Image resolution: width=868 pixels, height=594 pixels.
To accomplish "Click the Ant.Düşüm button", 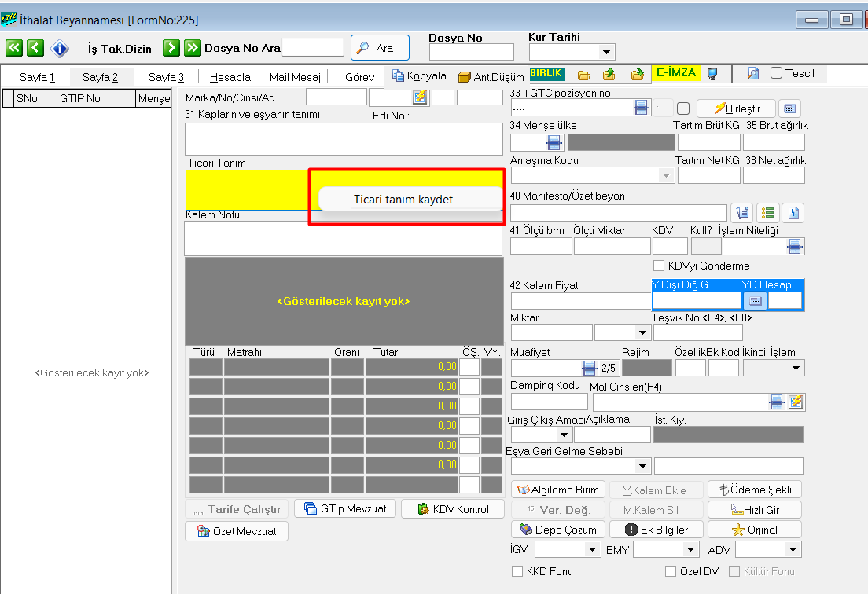I will point(491,77).
